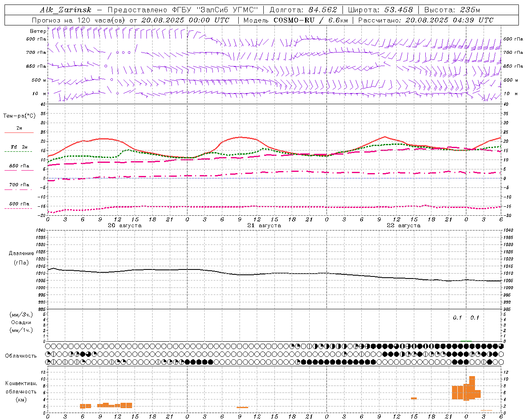Click the '(гПа)' pressure unit label

click(21, 262)
